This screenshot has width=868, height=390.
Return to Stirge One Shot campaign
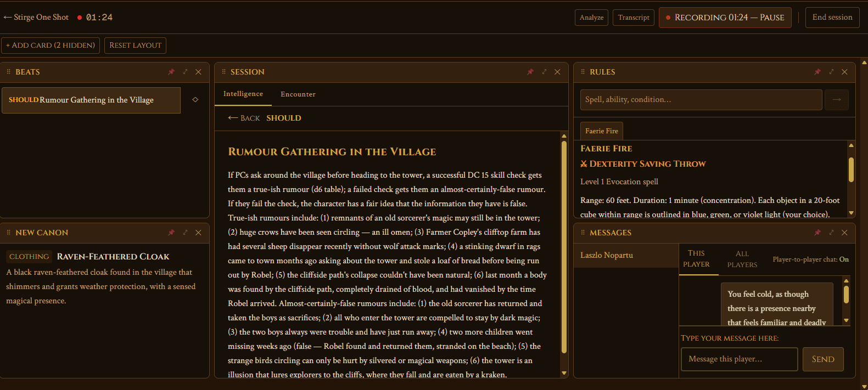[36, 18]
